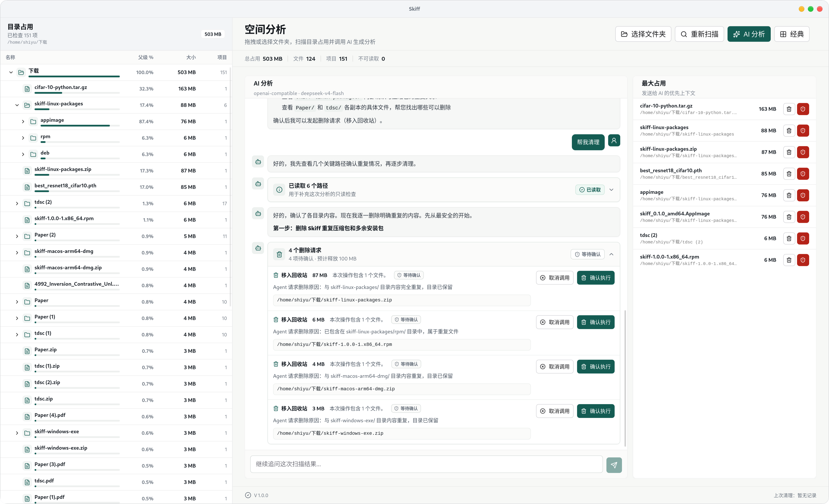
Task: Click the 重新扫描 button
Action: coord(699,34)
